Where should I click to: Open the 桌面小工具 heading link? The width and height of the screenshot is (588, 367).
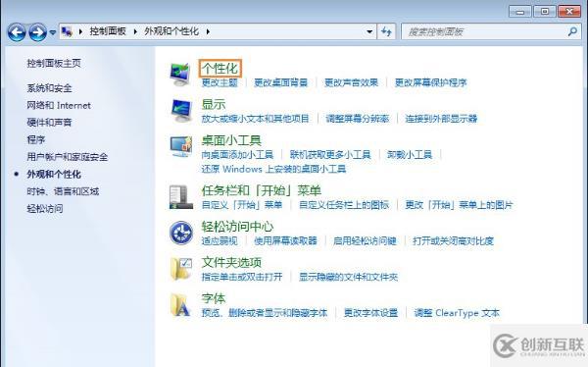231,140
